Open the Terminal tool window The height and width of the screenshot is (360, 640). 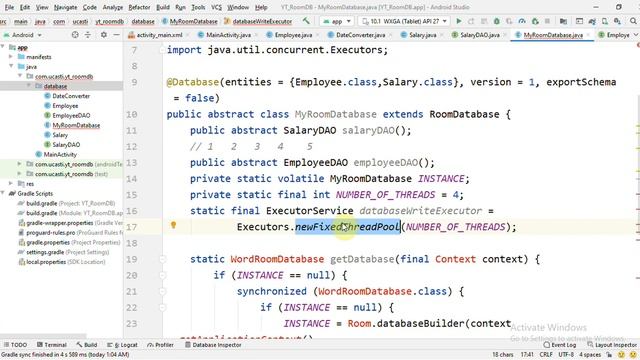click(x=51, y=345)
